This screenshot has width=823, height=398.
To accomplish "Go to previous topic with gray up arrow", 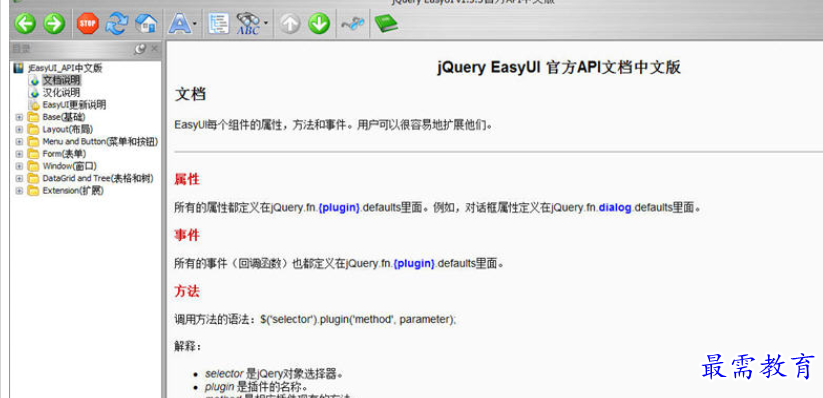I will click(x=290, y=23).
